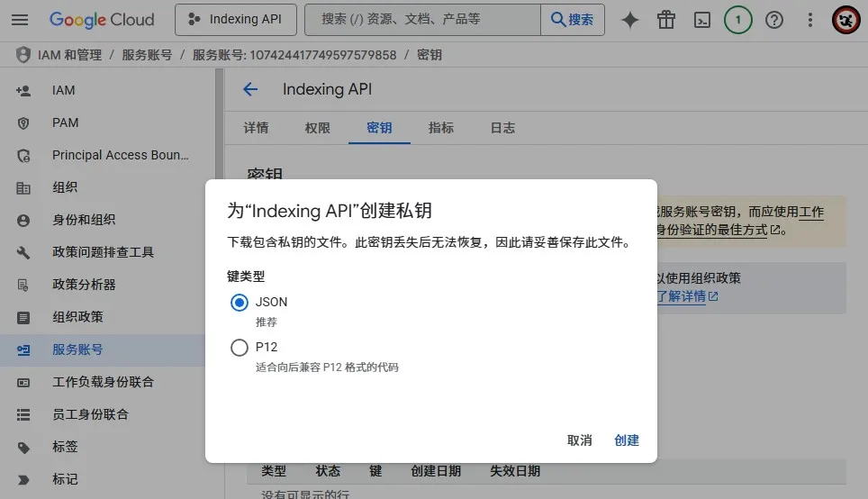Viewport: 868px width, 499px height.
Task: Click the 组织政策 list icon
Action: click(23, 318)
